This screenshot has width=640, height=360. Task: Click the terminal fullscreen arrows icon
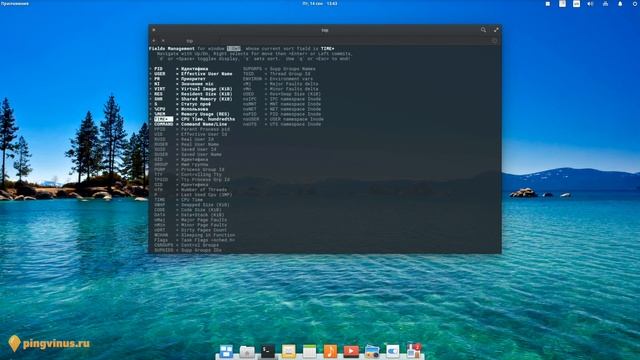point(496,30)
